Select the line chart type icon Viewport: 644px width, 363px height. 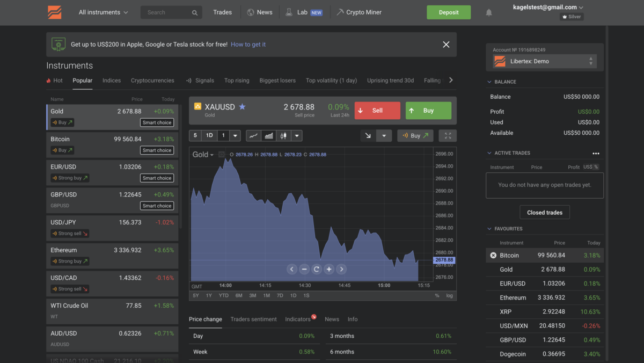253,136
